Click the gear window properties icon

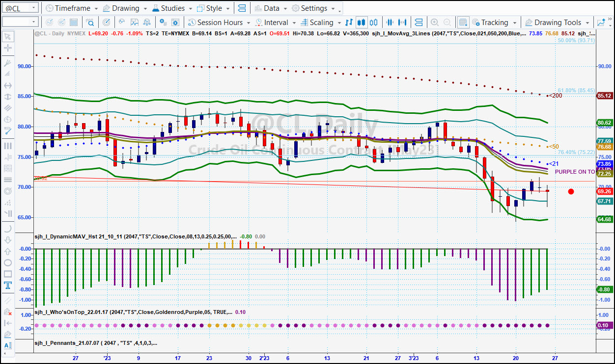[175, 23]
